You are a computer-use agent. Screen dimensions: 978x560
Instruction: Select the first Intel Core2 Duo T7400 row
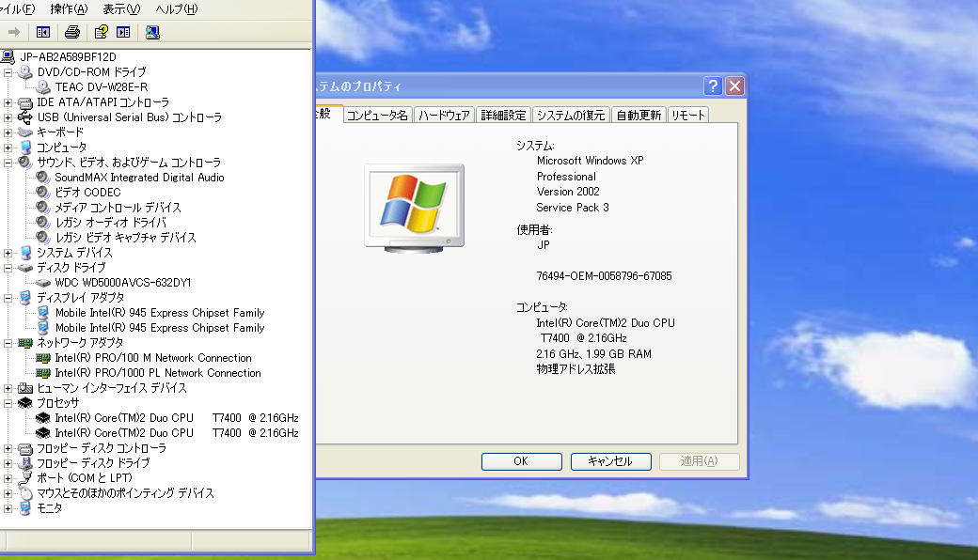177,418
